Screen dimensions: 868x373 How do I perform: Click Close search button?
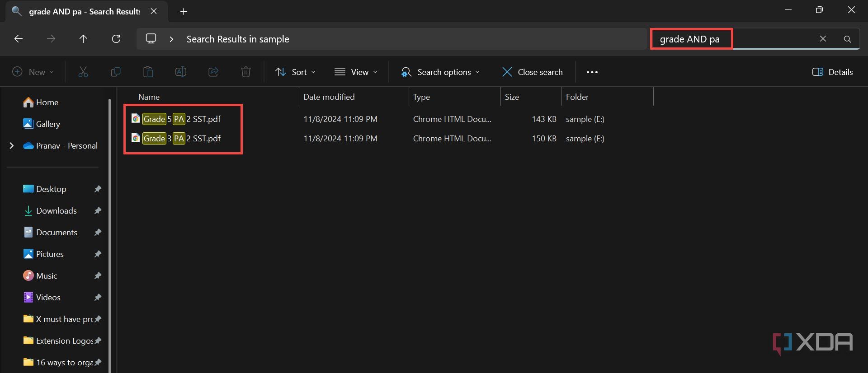[x=533, y=72]
